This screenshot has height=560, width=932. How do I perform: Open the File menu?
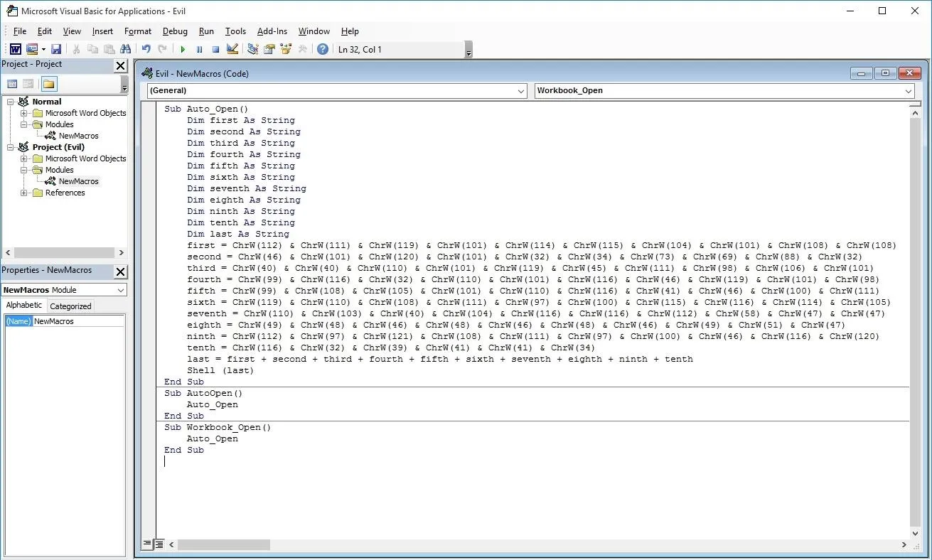coord(20,31)
